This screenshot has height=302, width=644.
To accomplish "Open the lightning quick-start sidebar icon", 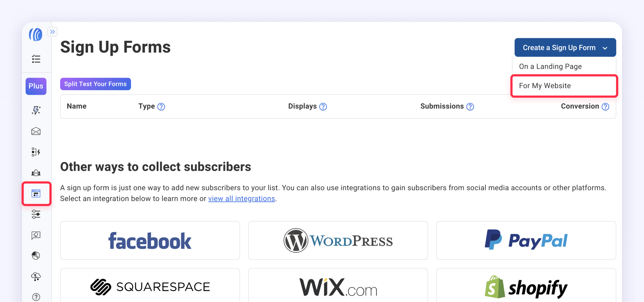I will pyautogui.click(x=36, y=110).
